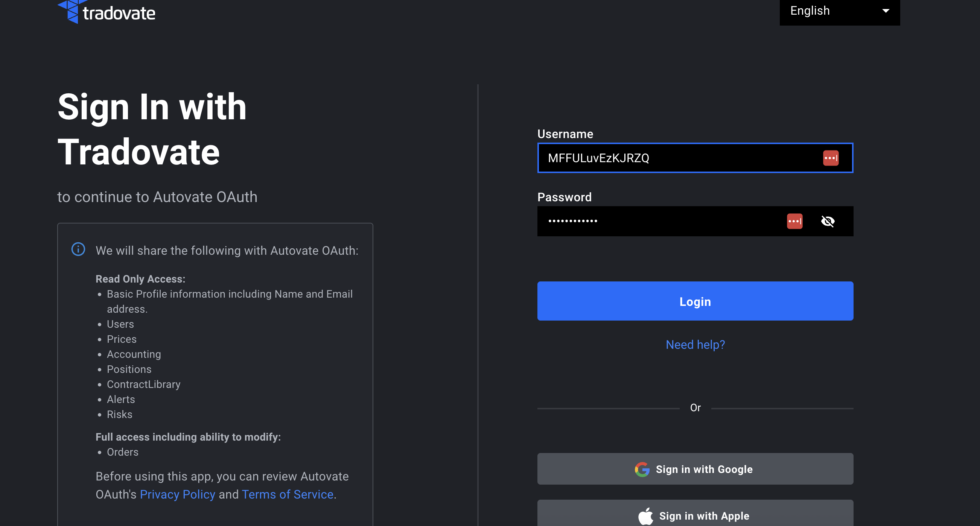Click the password manager icon in Username field
980x526 pixels.
point(831,158)
